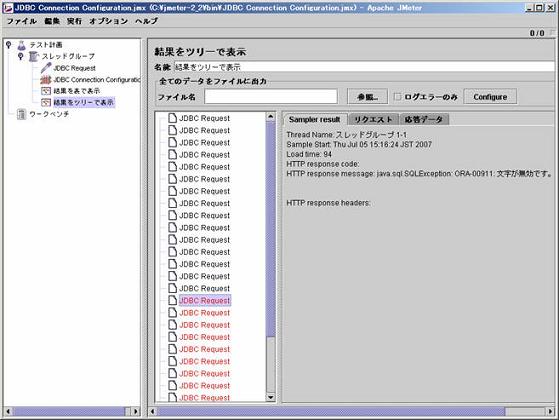Click the Thread Name line text
Viewport: 559px width, 420px height.
click(347, 135)
